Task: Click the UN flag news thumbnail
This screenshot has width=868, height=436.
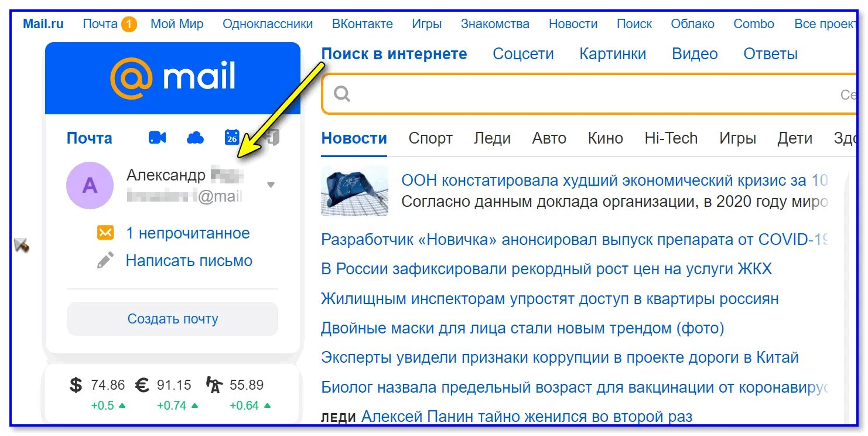Action: click(354, 190)
